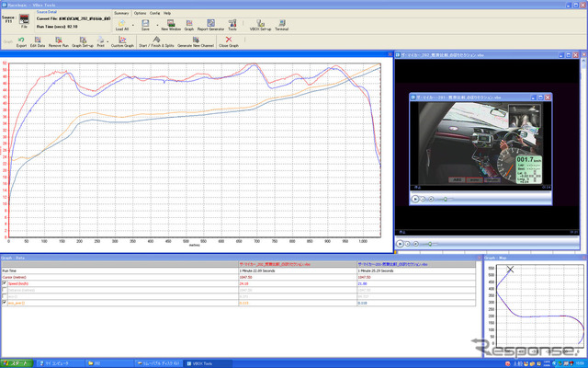Check the eco-D channel checkbox
Viewport: 588px width, 368px height.
(x=5, y=296)
